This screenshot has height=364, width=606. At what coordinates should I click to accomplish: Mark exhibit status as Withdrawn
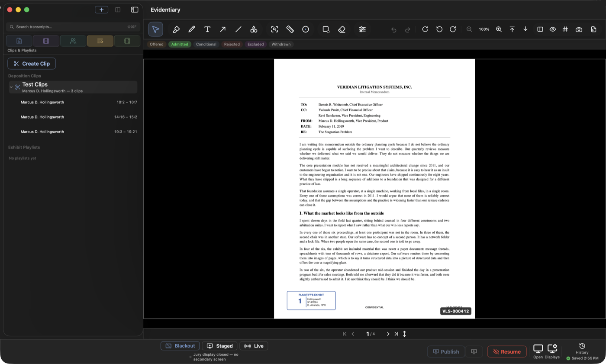point(281,44)
